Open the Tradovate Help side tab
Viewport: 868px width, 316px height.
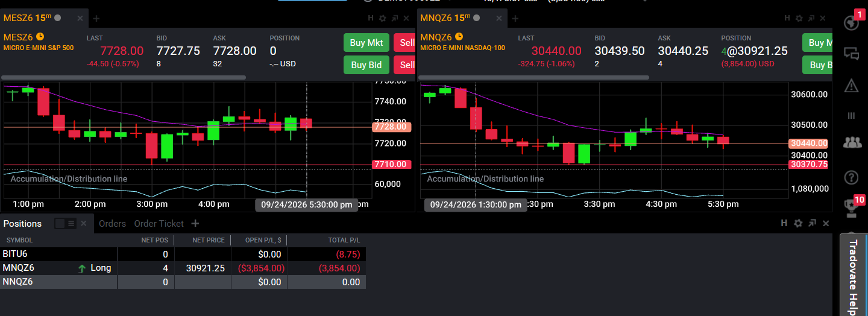[x=854, y=276]
